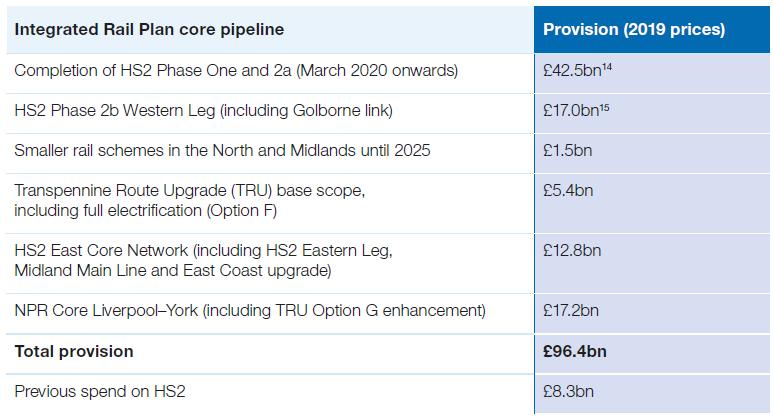This screenshot has height=420, width=773.
Task: Select the Smaller rail schemes row text
Action: (x=222, y=150)
